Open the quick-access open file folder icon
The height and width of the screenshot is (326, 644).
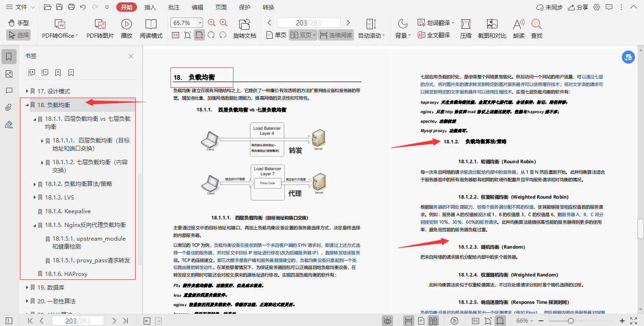(x=47, y=7)
